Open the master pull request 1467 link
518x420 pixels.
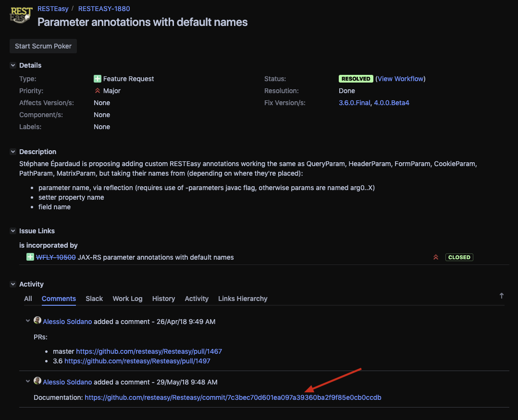coord(149,351)
